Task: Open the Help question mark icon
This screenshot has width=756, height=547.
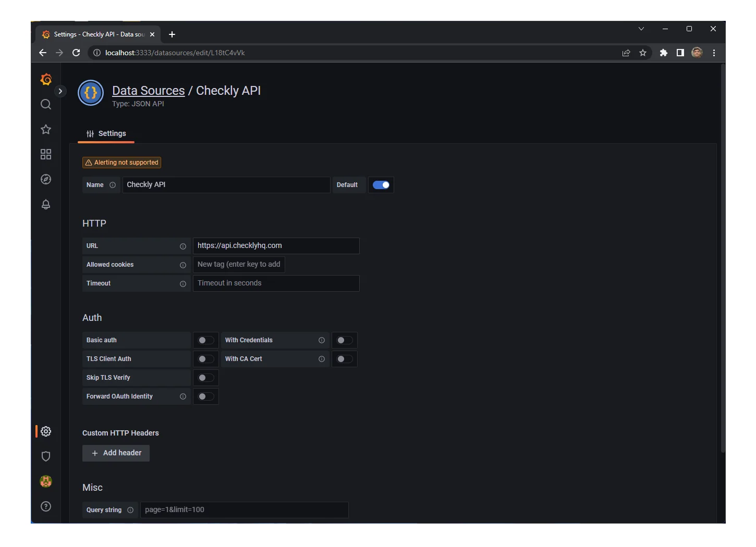Action: [46, 506]
